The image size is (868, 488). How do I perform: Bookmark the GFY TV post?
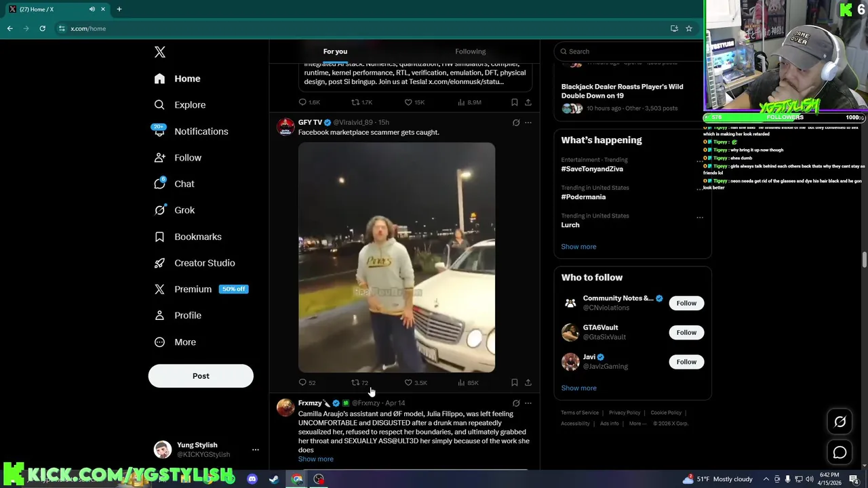[515, 383]
